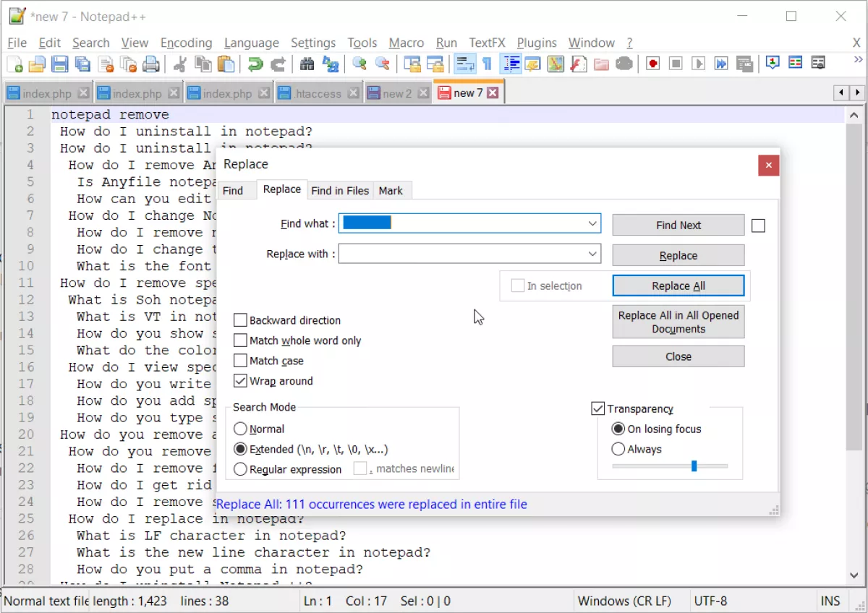Image resolution: width=868 pixels, height=613 pixels.
Task: Close the new 7 document tab
Action: point(493,92)
